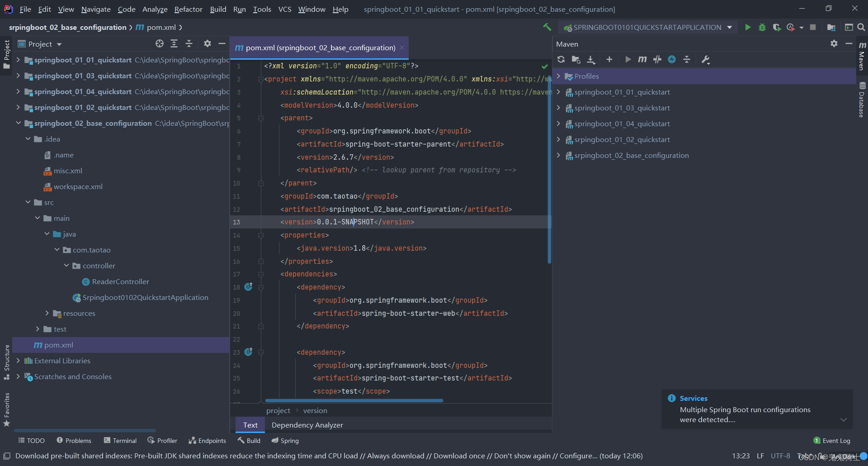
Task: Click gutter Spring icon on line 23
Action: 248,352
